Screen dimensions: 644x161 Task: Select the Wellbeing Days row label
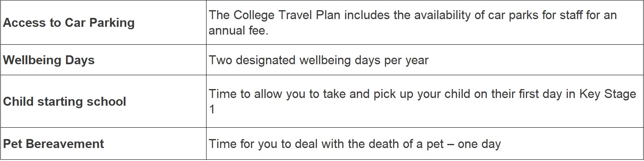click(49, 60)
